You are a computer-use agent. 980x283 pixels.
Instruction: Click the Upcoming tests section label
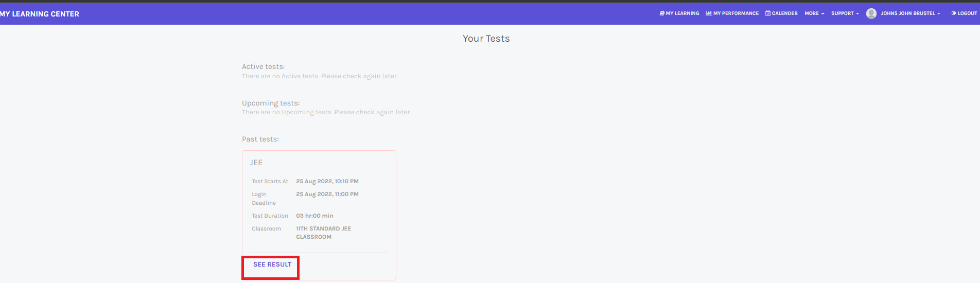pyautogui.click(x=271, y=103)
